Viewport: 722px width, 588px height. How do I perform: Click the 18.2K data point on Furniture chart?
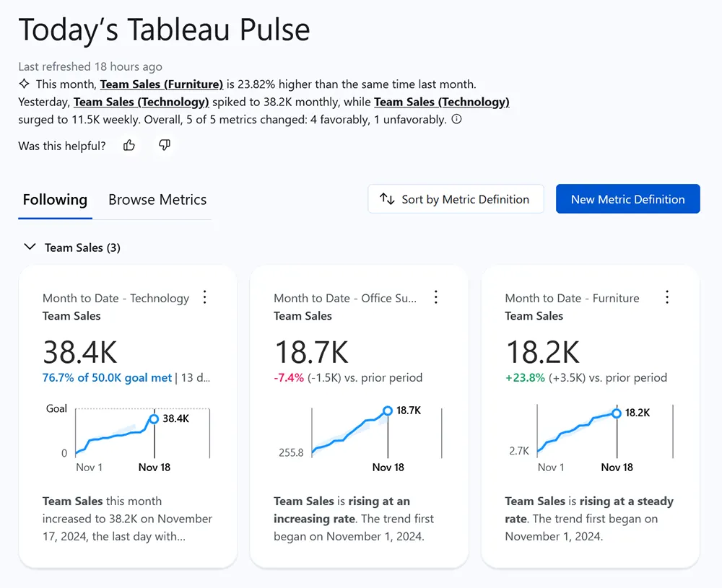617,413
